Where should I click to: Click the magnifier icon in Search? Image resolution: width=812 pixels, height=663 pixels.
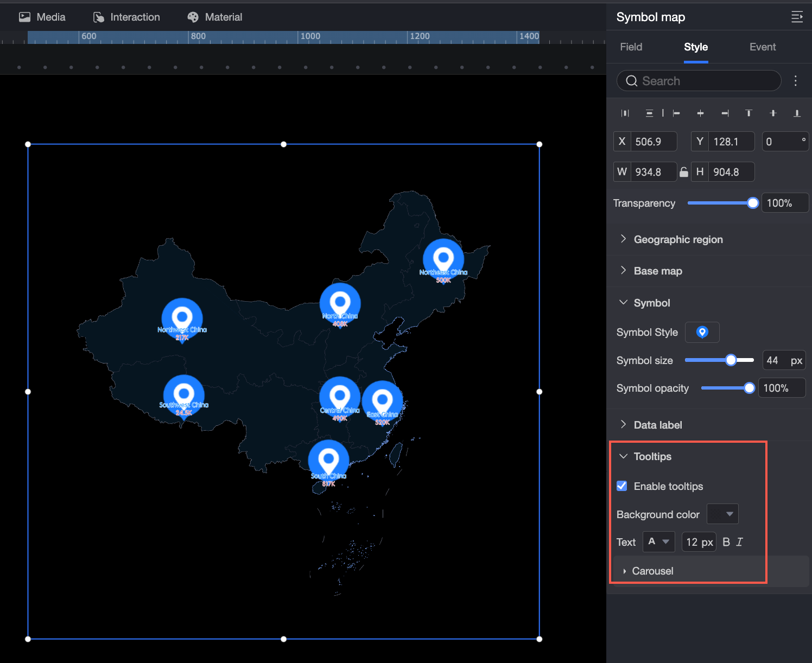click(x=631, y=81)
